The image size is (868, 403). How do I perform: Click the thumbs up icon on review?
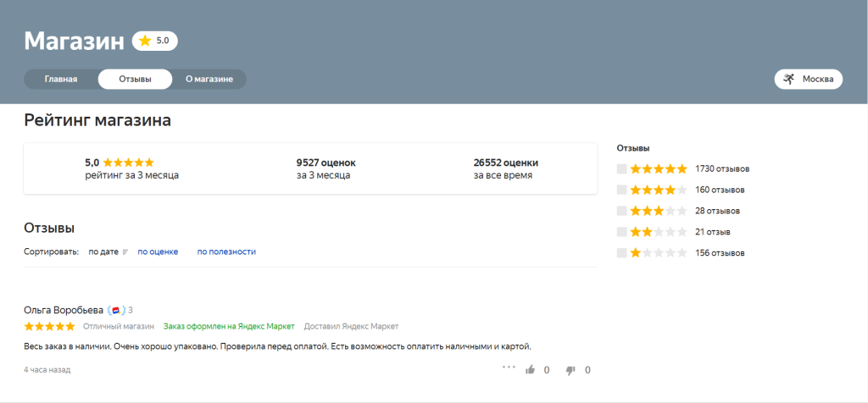click(x=531, y=370)
